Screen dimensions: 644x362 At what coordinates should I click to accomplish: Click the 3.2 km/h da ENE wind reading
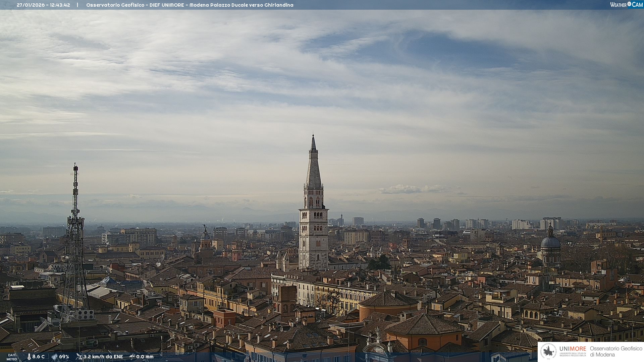(103, 357)
